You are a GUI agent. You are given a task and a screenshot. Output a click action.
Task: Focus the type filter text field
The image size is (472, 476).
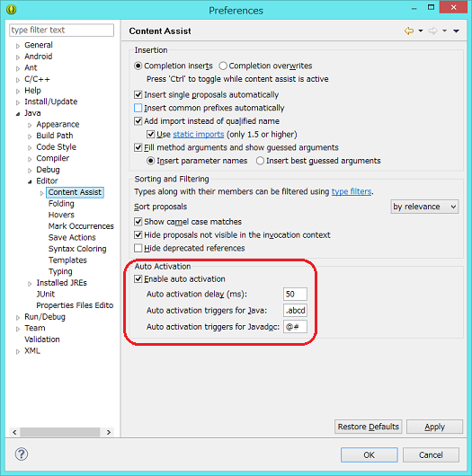pyautogui.click(x=62, y=30)
